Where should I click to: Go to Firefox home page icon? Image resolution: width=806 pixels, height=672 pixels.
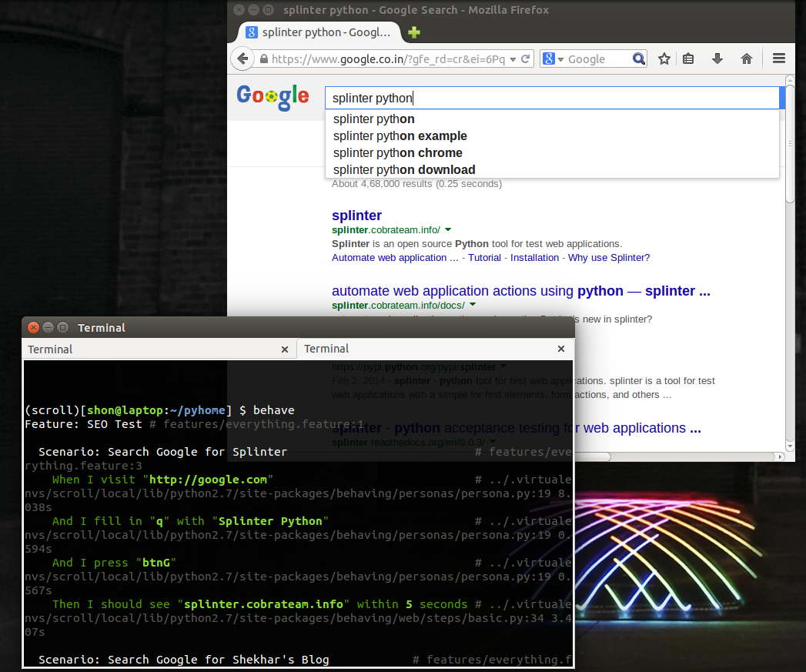click(746, 59)
